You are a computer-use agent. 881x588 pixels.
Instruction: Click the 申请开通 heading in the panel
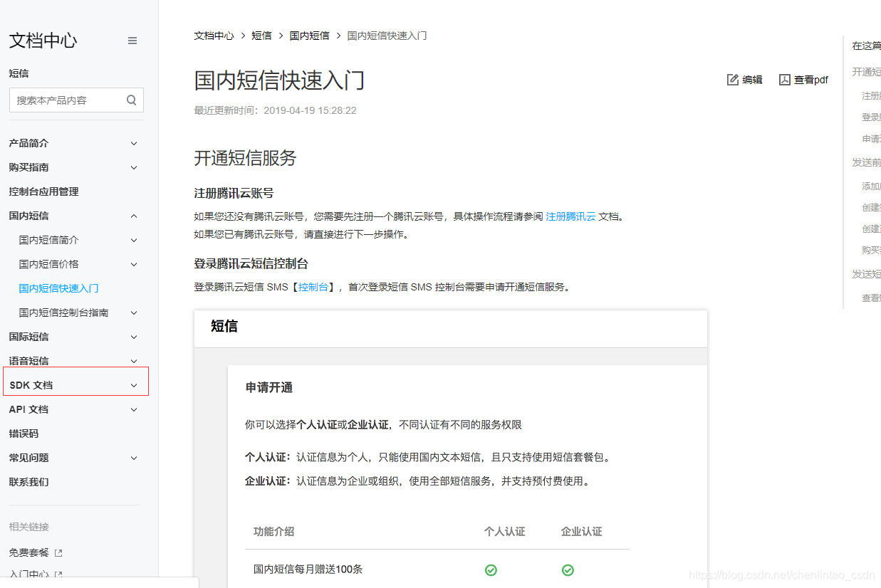tap(269, 388)
